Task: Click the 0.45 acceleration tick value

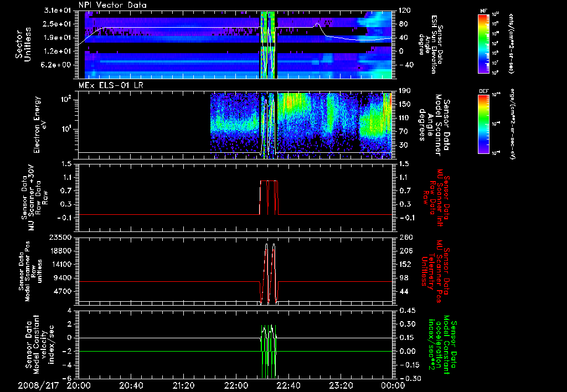Action: click(x=407, y=311)
